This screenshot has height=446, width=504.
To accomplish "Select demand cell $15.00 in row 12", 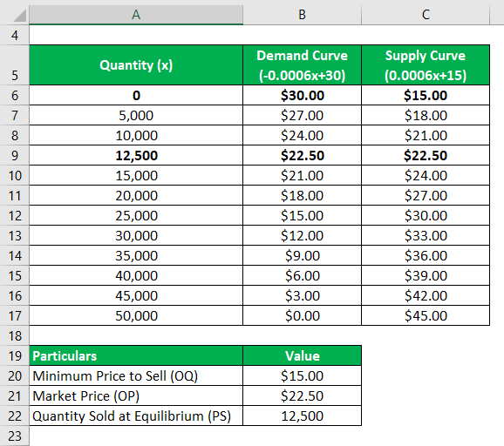I will [303, 215].
